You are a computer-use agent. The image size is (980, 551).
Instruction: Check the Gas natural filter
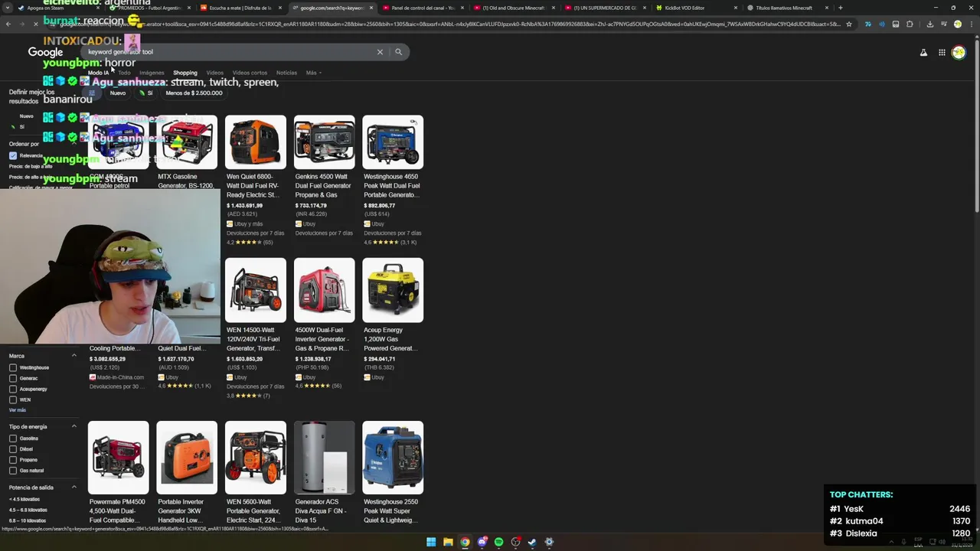point(13,471)
